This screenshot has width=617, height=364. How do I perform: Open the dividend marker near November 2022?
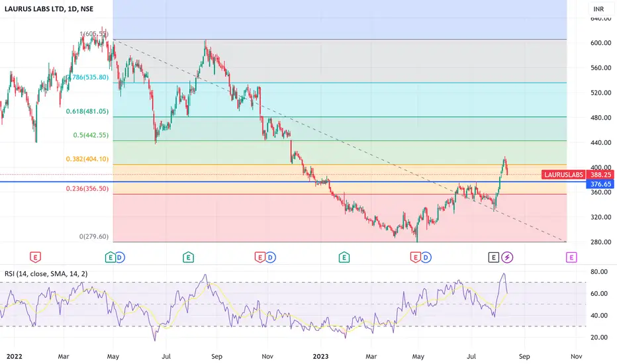coord(270,257)
